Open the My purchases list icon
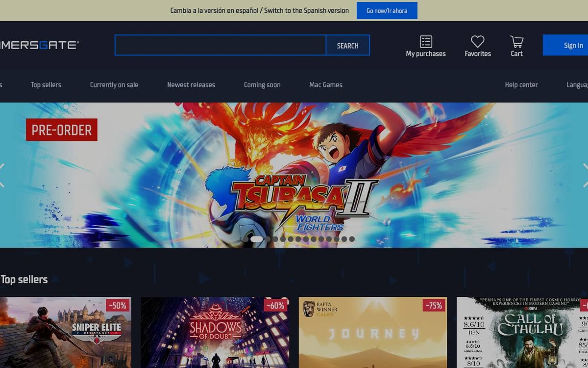The image size is (588, 368). pos(426,42)
